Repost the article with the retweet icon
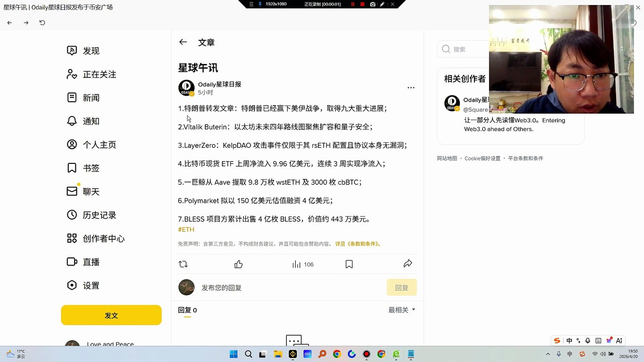Viewport: 644px width, 362px height. pos(183,264)
